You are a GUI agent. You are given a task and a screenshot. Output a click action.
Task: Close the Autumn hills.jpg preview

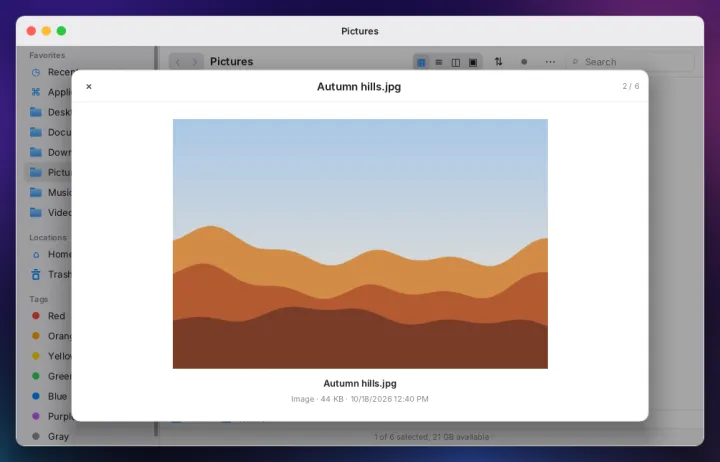point(89,86)
